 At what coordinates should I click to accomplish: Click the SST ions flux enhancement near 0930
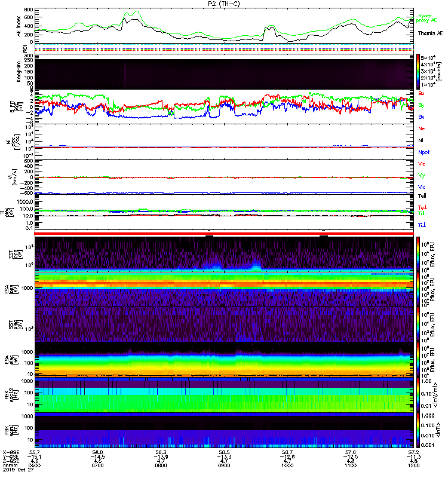pyautogui.click(x=256, y=265)
